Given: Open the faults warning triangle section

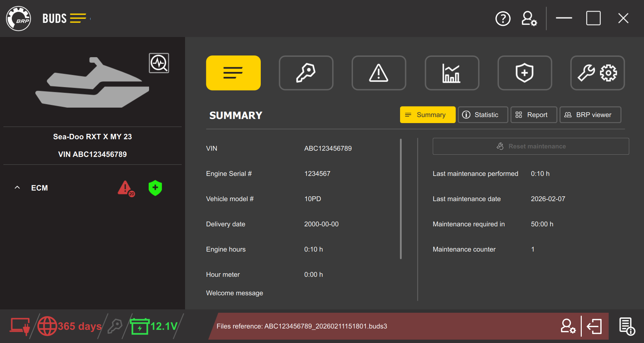Looking at the screenshot, I should 379,73.
